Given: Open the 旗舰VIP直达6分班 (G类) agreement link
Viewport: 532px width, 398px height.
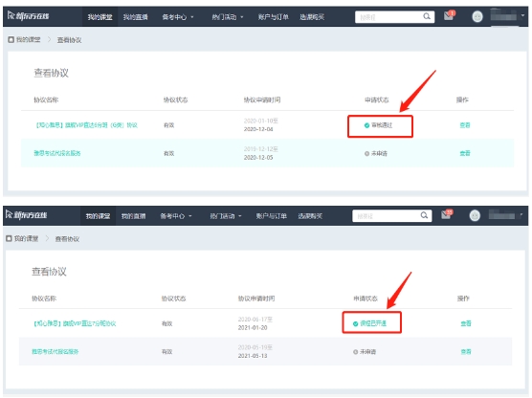Looking at the screenshot, I should click(86, 125).
